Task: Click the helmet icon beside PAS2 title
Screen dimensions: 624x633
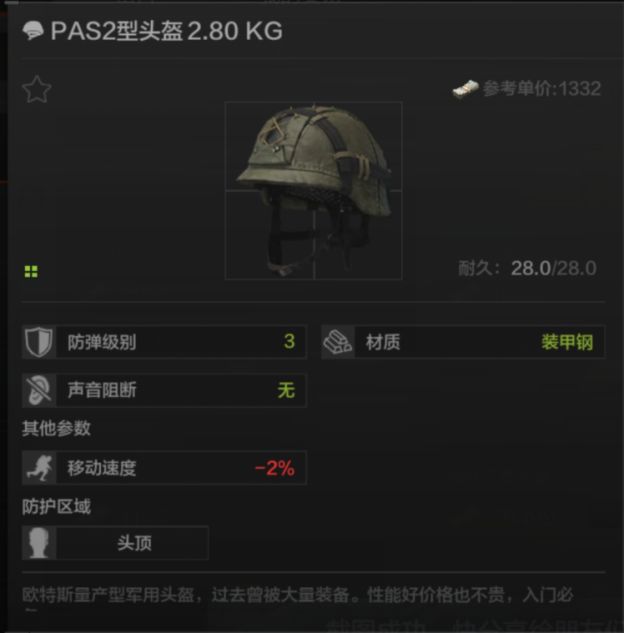Action: pyautogui.click(x=33, y=31)
